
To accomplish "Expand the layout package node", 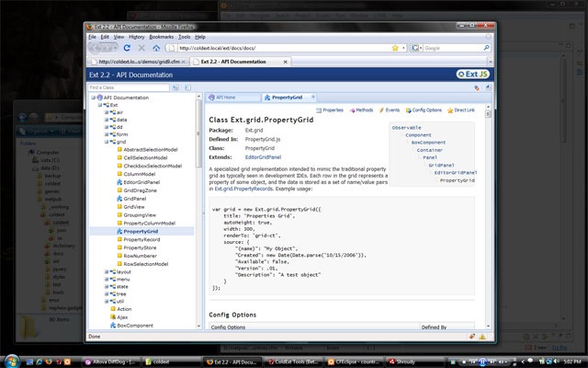I will point(107,271).
